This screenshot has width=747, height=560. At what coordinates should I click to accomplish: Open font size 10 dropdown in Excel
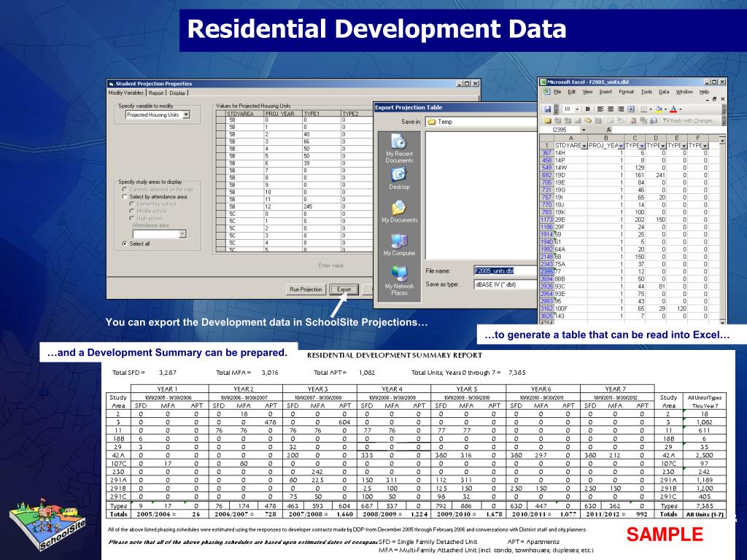[x=577, y=109]
